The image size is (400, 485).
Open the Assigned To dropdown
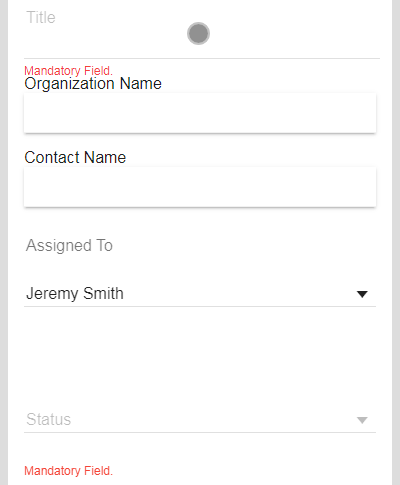(200, 294)
